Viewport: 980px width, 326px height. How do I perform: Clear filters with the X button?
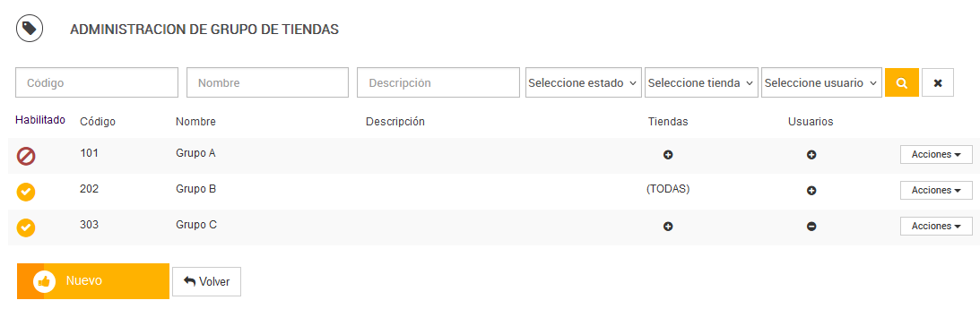(x=938, y=82)
